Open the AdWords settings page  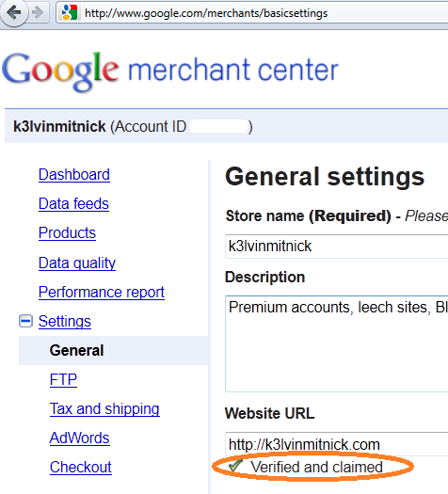click(80, 438)
